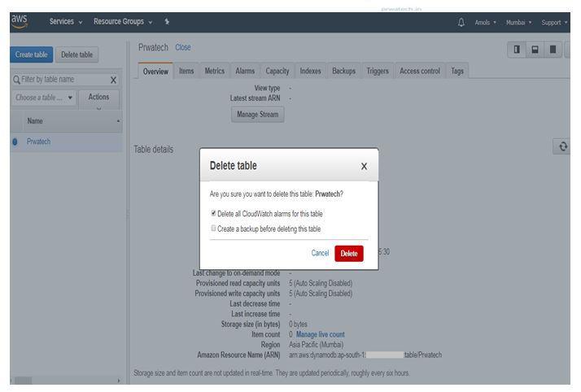581x392 pixels.
Task: Click the Provisioned write capacity units value
Action: coord(321,294)
